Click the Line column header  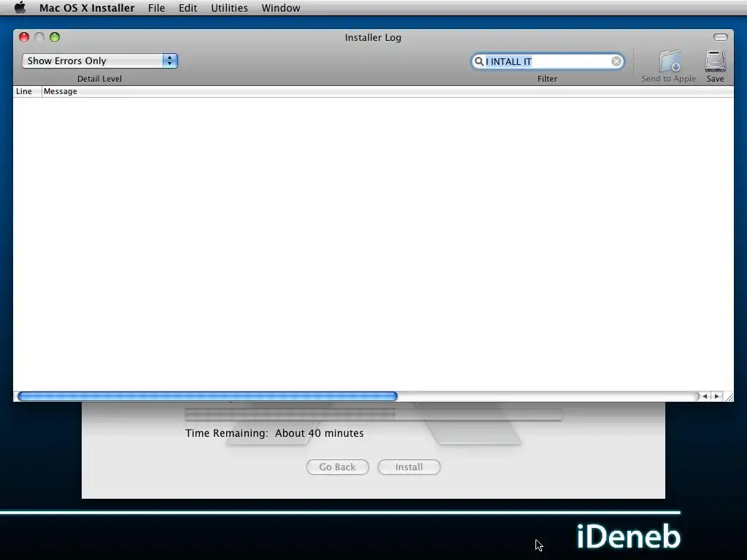27,91
